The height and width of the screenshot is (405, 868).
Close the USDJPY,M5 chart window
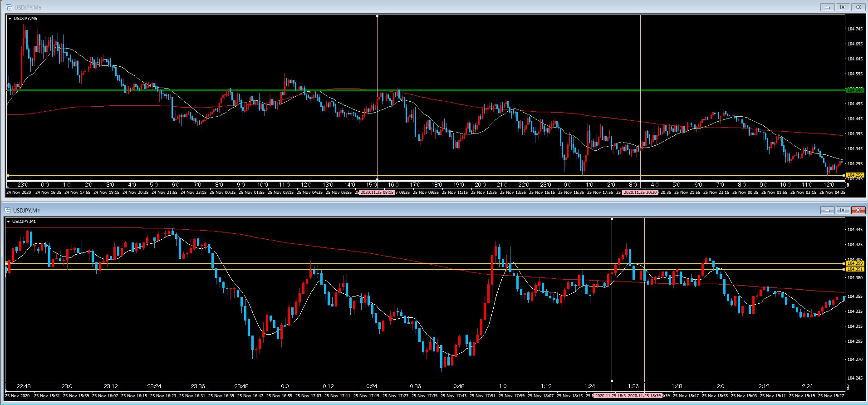click(858, 7)
